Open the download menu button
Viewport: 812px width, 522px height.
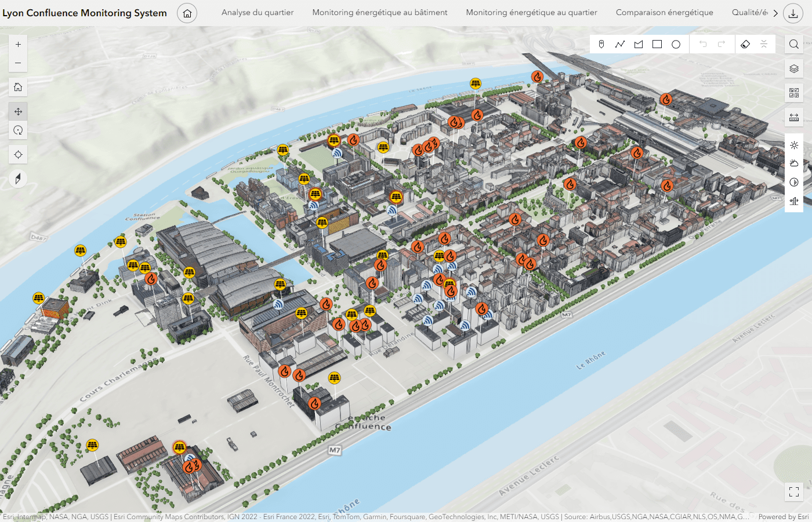(793, 13)
